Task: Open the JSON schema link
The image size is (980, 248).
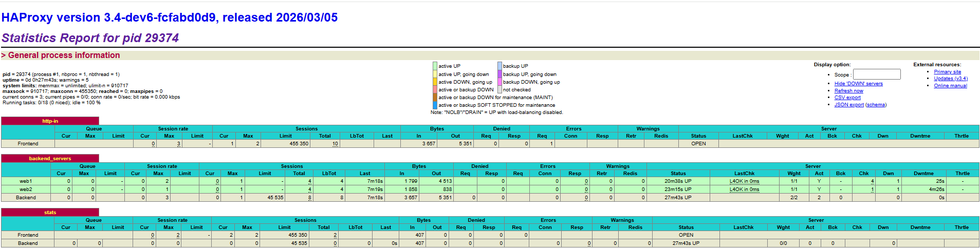Action: (x=876, y=105)
